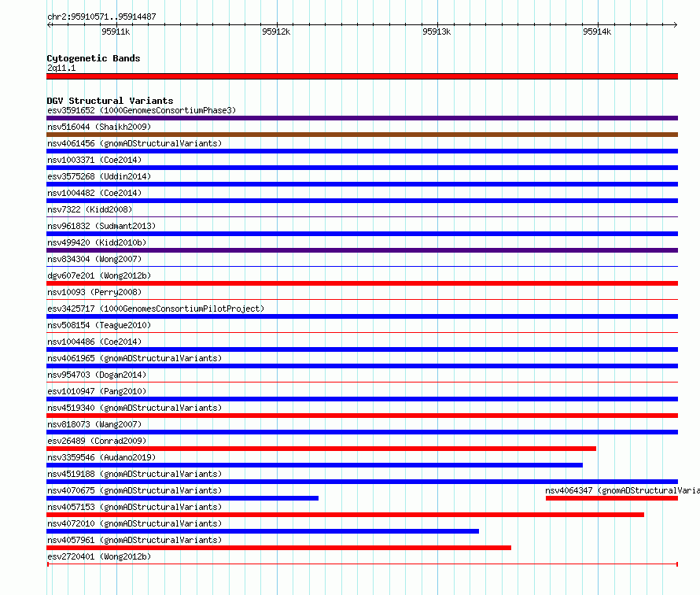Click the chr2:95910571..95914487 coordinate label

click(101, 17)
